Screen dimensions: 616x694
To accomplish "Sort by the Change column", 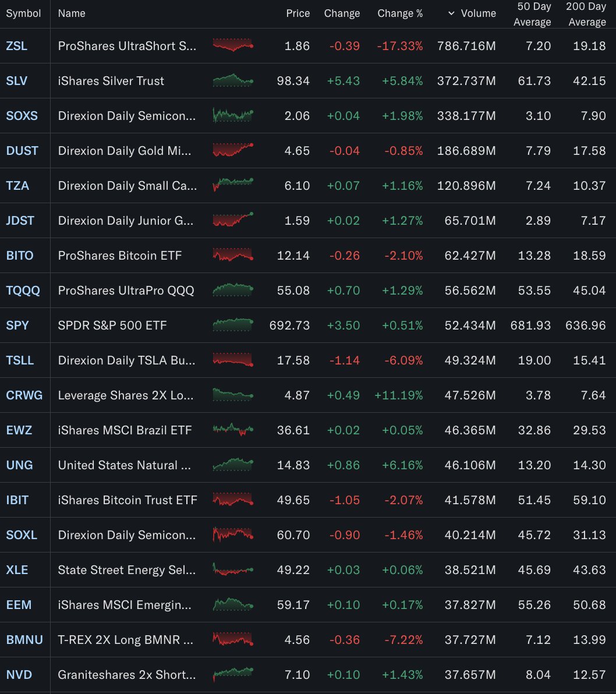I will click(342, 13).
